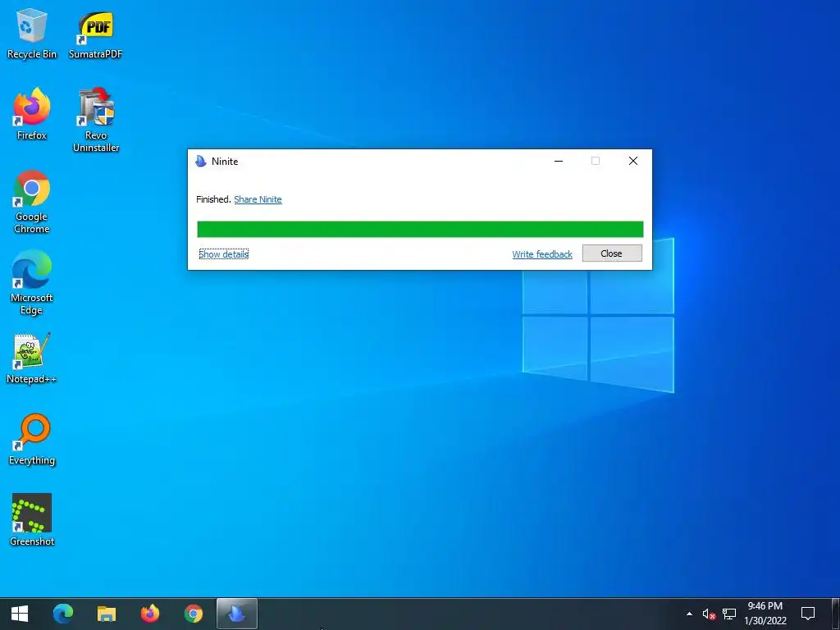Open the Write feedback link
Screen dimensions: 840x630
(x=542, y=254)
